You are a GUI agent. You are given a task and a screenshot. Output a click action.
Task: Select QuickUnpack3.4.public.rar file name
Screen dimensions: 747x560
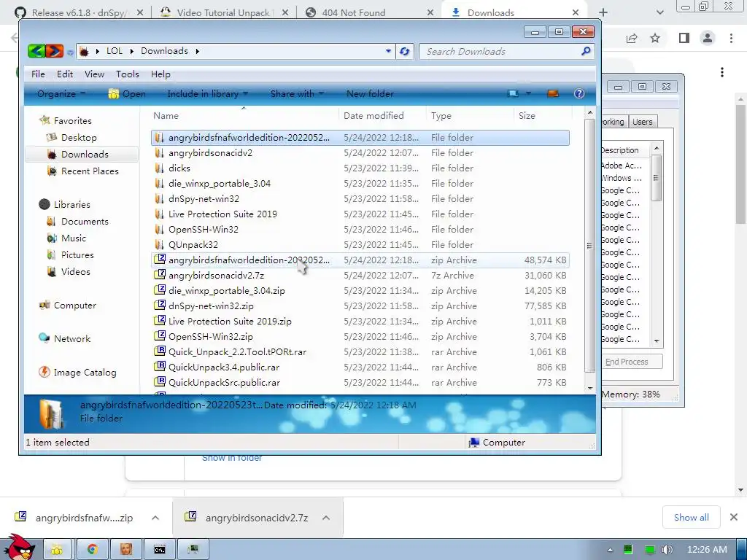click(224, 367)
